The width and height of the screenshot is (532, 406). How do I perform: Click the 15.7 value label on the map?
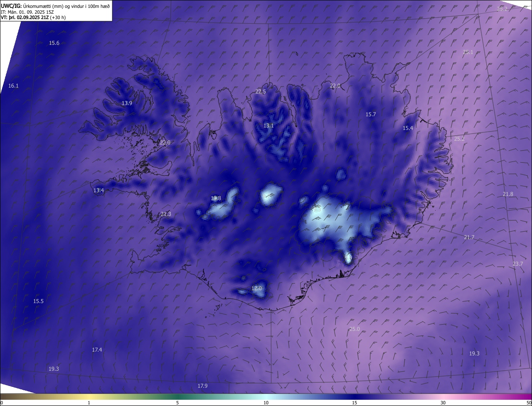point(370,115)
